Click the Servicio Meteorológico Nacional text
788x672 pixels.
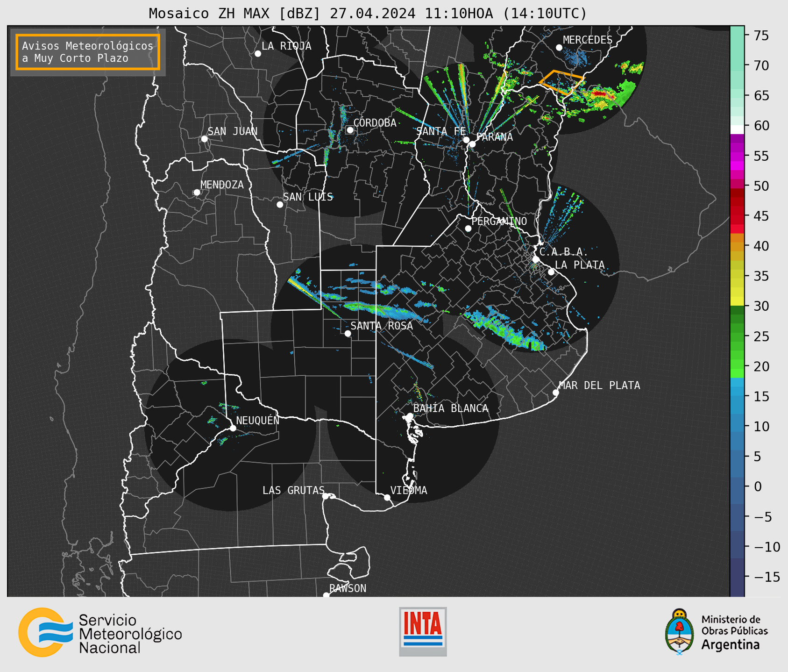[130, 634]
